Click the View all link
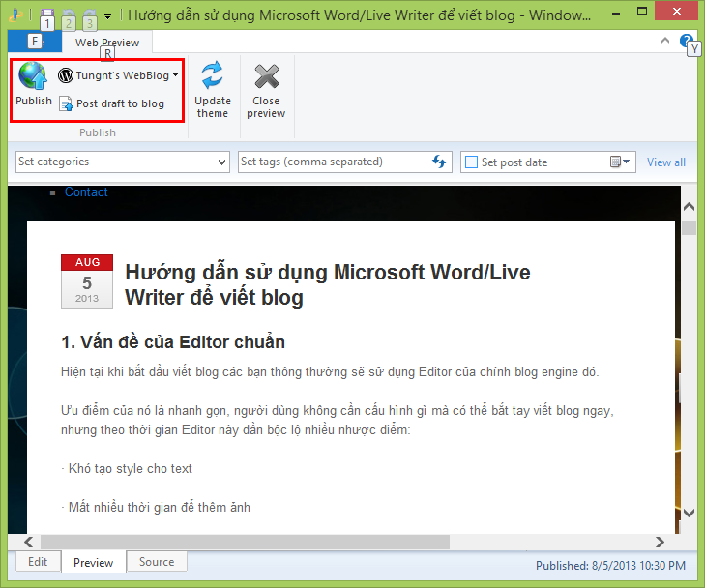705x588 pixels. coord(666,162)
